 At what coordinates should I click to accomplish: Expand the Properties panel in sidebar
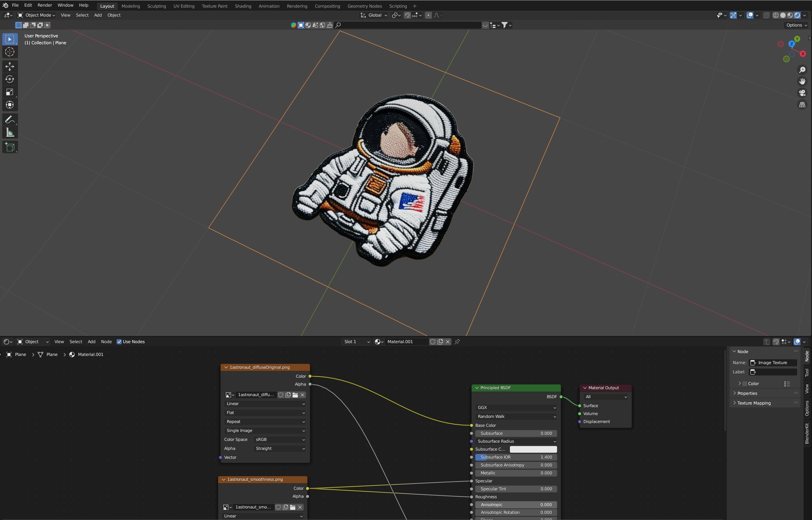tap(747, 393)
